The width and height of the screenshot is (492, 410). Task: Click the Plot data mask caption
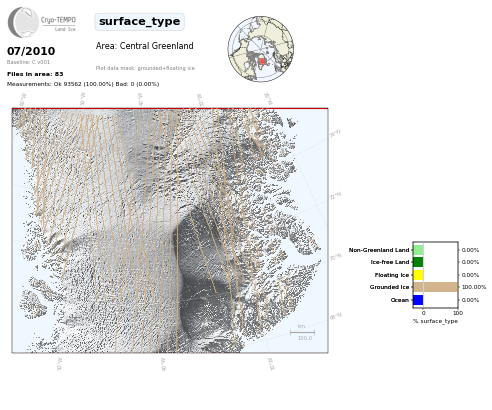[145, 68]
